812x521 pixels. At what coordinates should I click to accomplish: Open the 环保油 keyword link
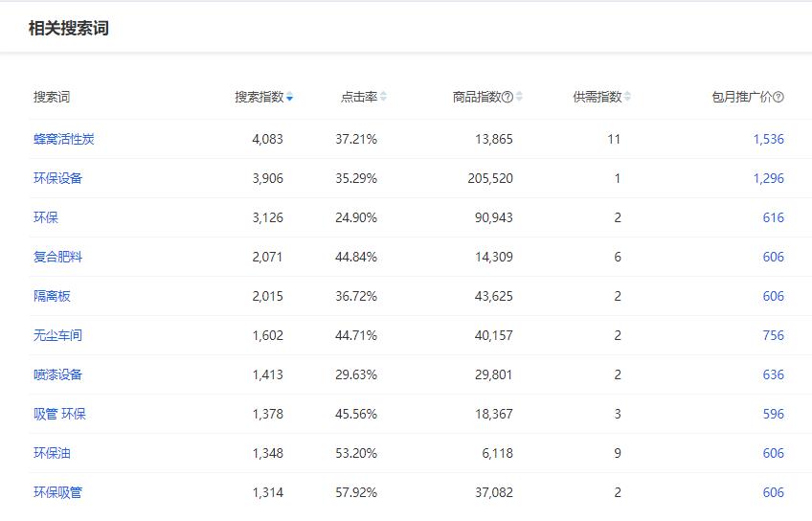coord(52,453)
